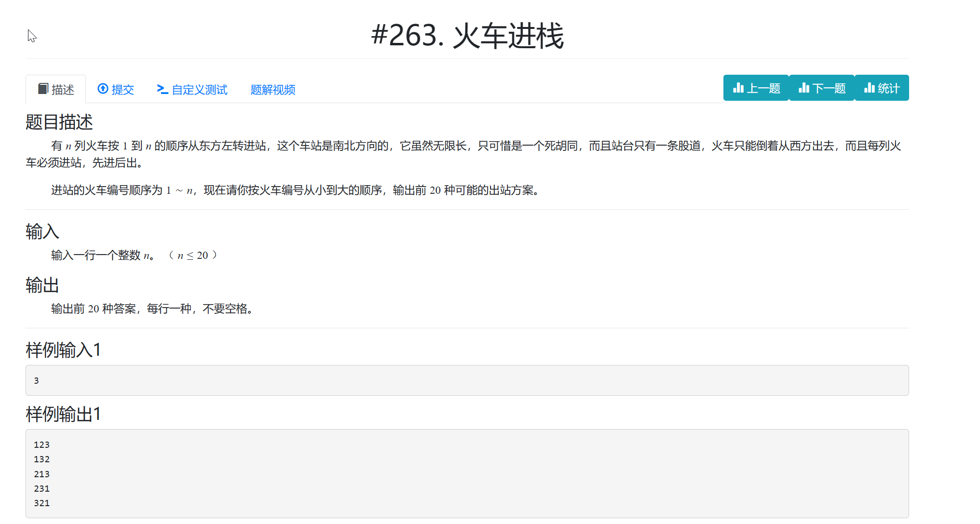Open the 自定义测试 tab

tap(199, 90)
